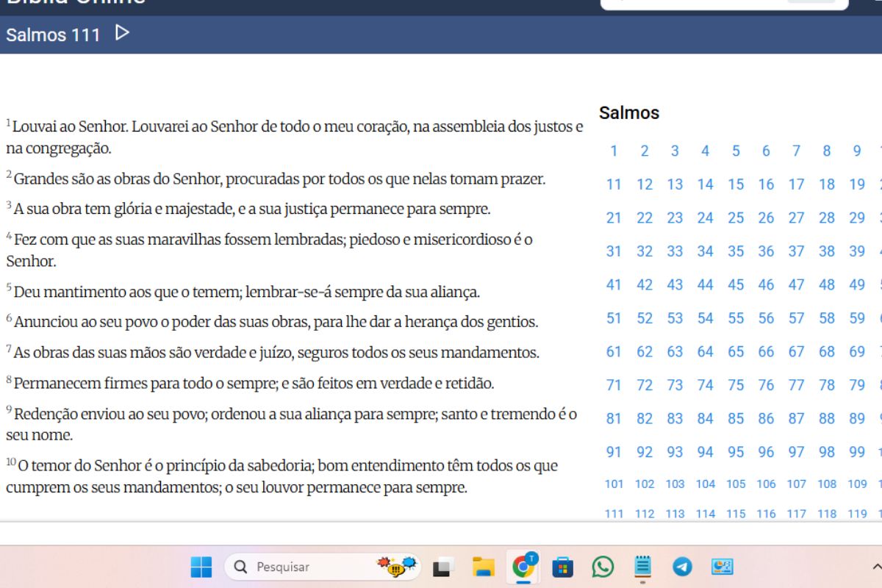
Task: Open the Start menu
Action: [201, 566]
